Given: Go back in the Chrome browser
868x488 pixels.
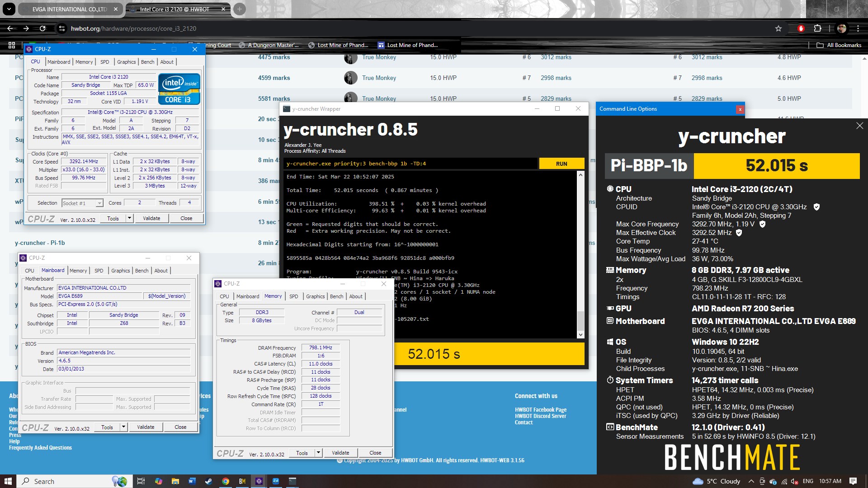Looking at the screenshot, I should point(9,28).
